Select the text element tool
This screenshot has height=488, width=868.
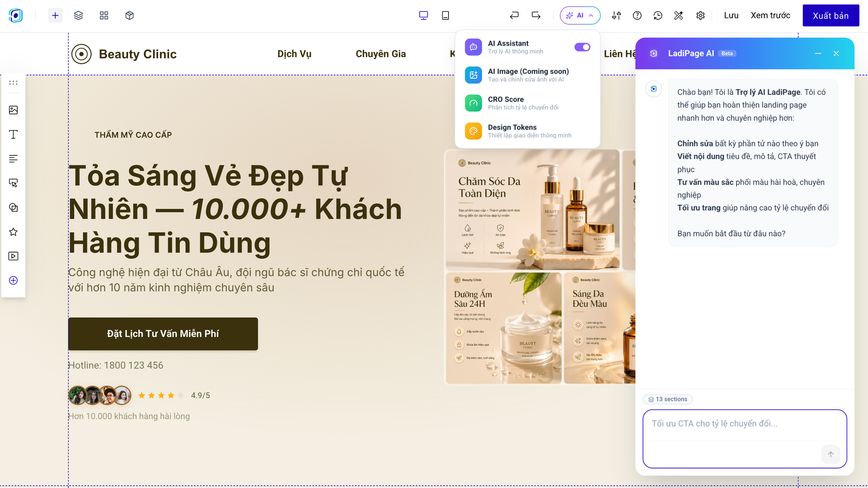click(x=14, y=134)
